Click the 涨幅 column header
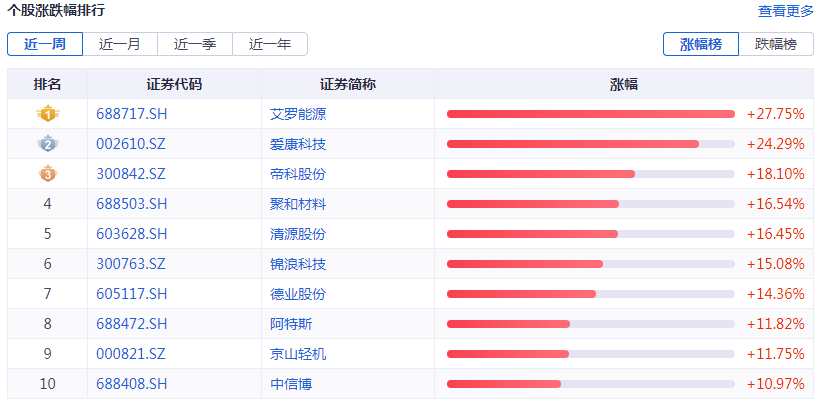This screenshot has height=414, width=821. (624, 84)
